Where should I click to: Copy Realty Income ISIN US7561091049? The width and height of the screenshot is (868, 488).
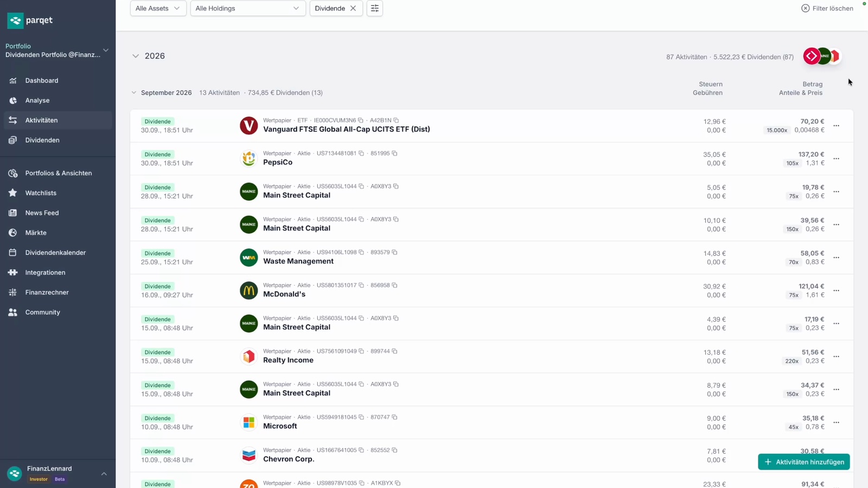pyautogui.click(x=361, y=351)
